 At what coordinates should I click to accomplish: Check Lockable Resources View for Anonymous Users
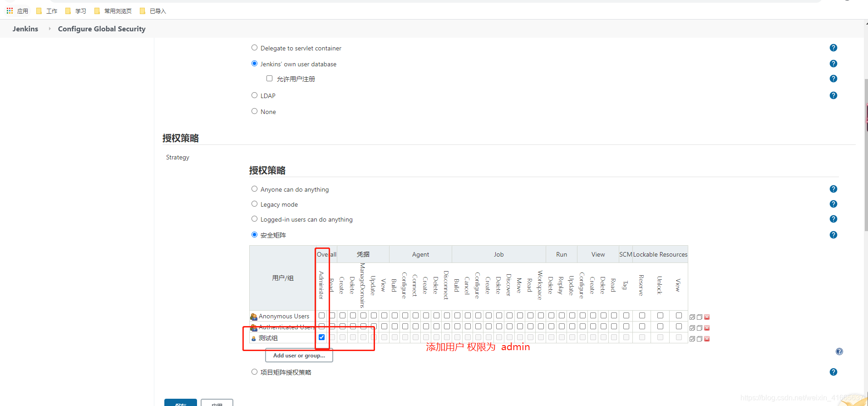click(679, 316)
